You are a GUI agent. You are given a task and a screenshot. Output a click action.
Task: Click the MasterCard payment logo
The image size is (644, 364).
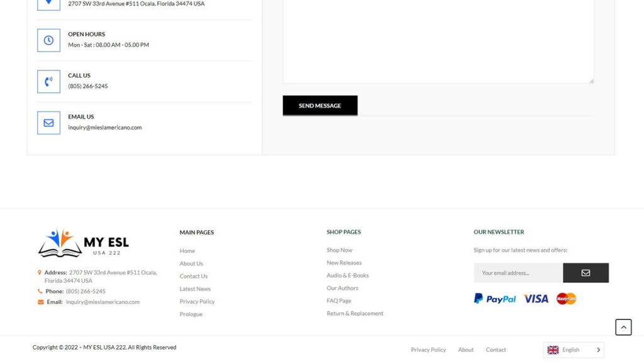pos(566,299)
